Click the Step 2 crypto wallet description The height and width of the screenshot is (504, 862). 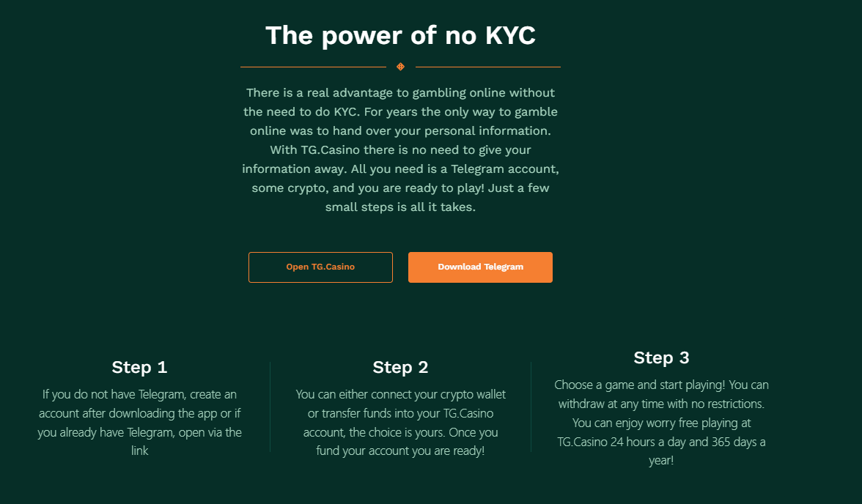click(400, 422)
